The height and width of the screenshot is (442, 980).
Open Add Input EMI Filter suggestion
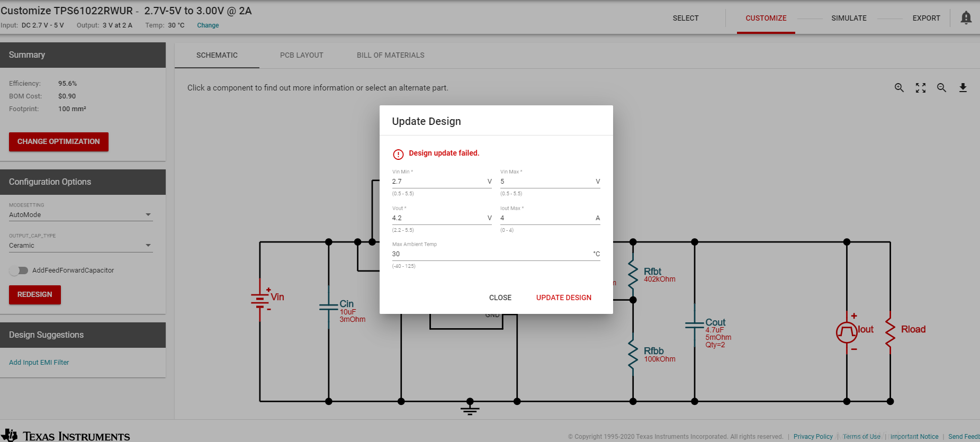click(39, 363)
